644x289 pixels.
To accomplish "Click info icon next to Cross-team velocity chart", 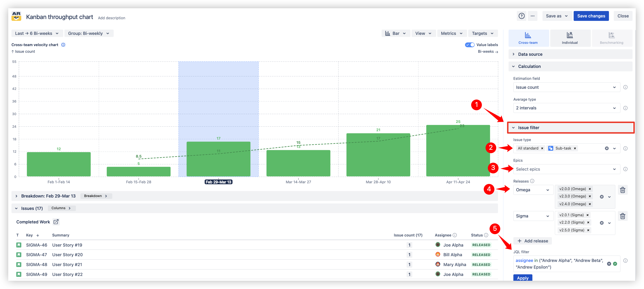I will coord(63,45).
